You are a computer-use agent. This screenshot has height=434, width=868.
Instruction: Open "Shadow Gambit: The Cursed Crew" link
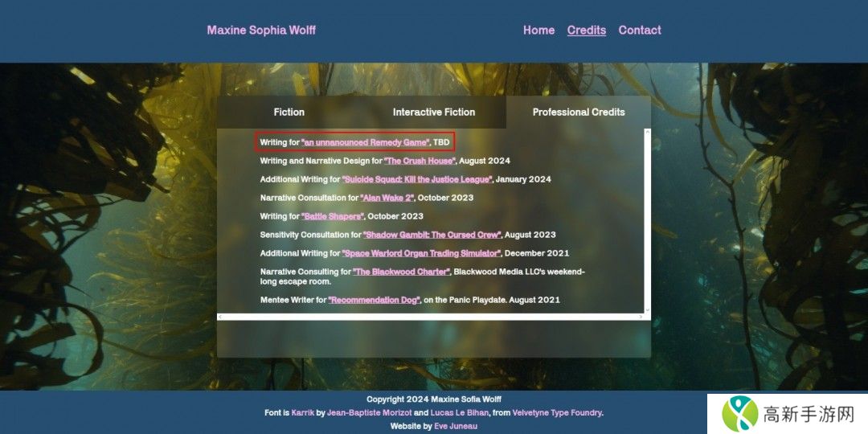coord(432,235)
